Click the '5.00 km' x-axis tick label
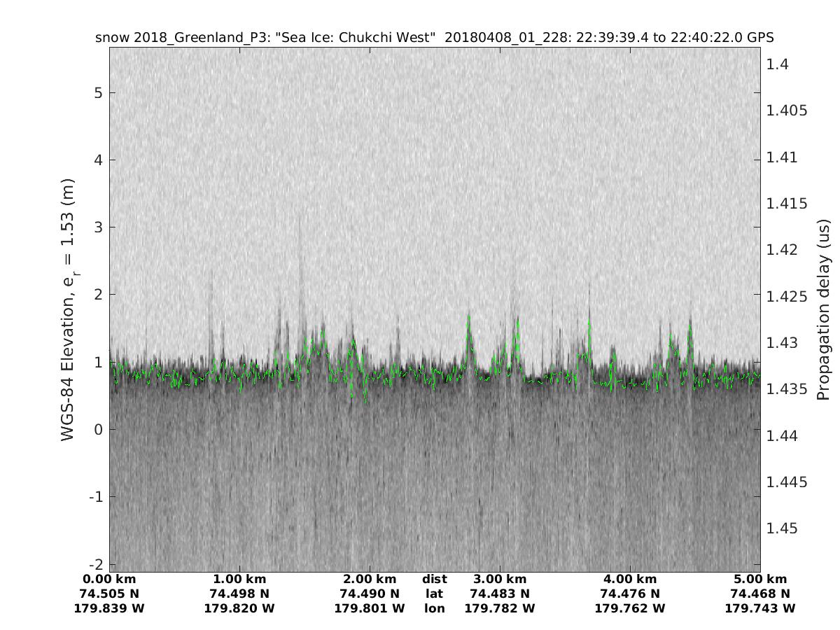 click(760, 580)
